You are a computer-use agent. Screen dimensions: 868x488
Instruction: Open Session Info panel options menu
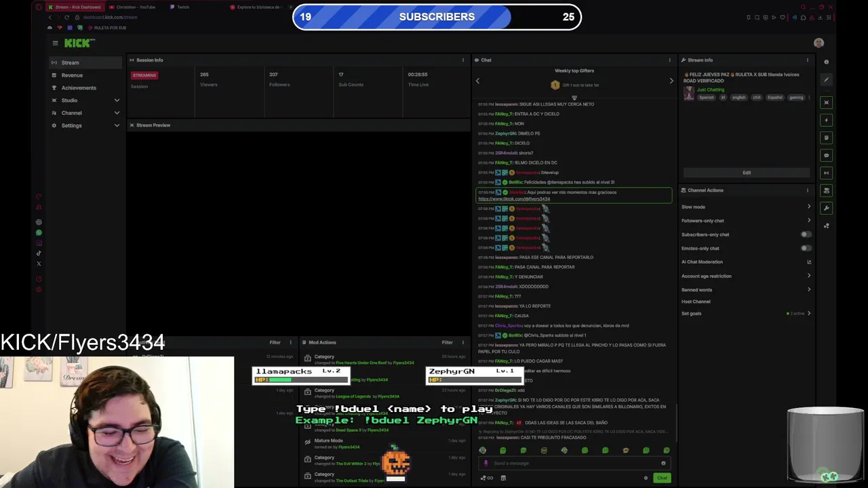click(x=463, y=60)
